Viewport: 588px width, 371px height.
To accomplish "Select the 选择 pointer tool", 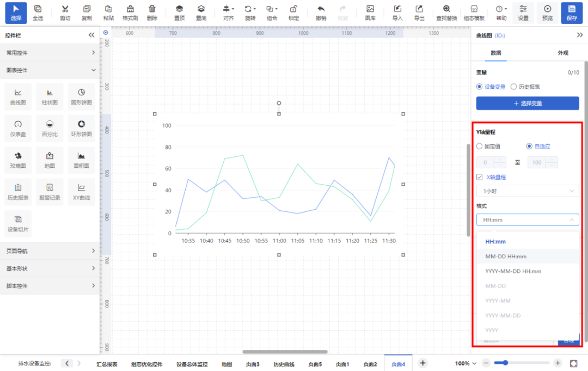I will click(x=16, y=13).
